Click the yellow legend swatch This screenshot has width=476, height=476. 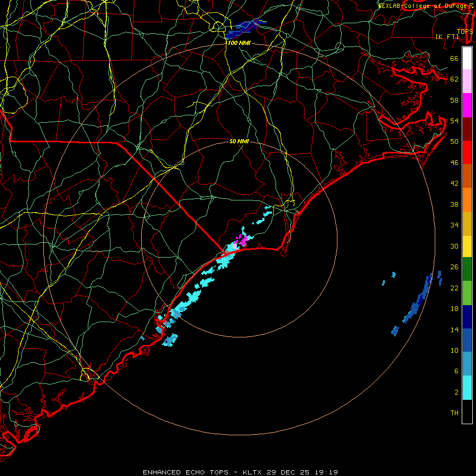pyautogui.click(x=467, y=246)
